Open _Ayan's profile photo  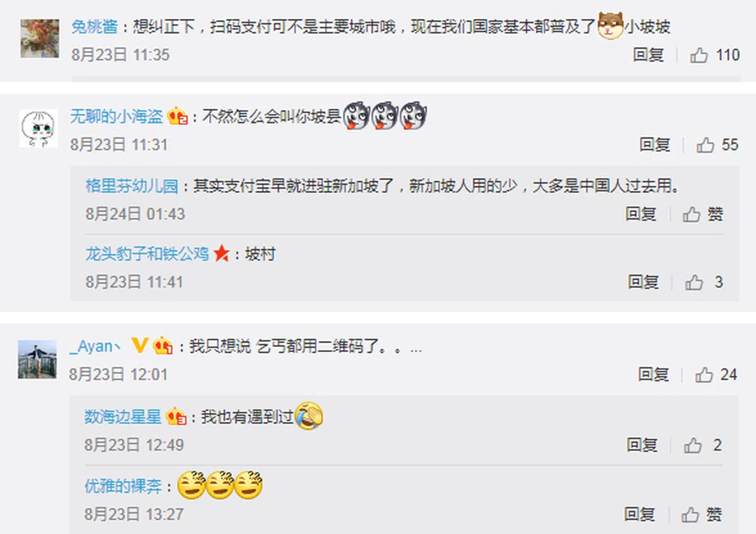tap(37, 359)
